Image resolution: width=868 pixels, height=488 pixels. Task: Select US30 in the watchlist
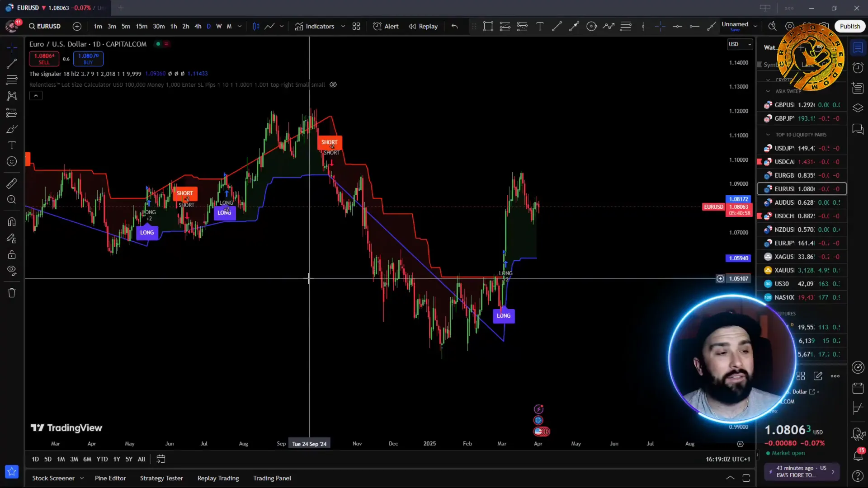click(x=802, y=284)
